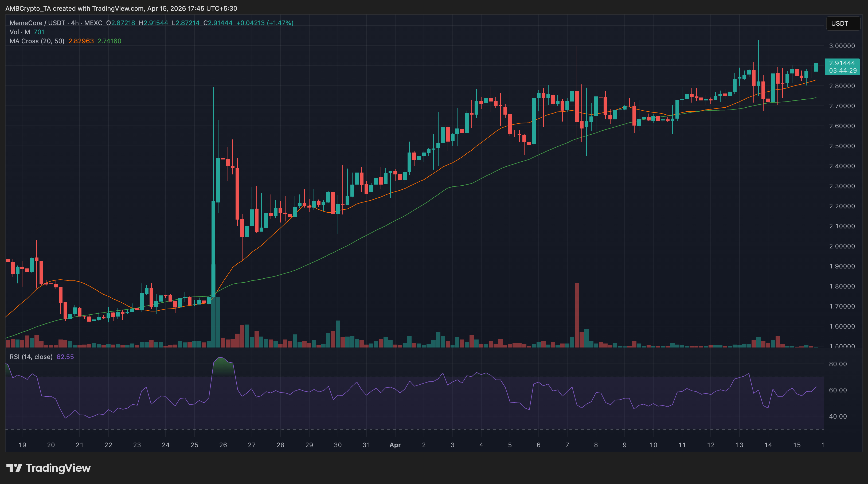This screenshot has height=484, width=868.
Task: Click the tallest red volume bar
Action: 577,315
